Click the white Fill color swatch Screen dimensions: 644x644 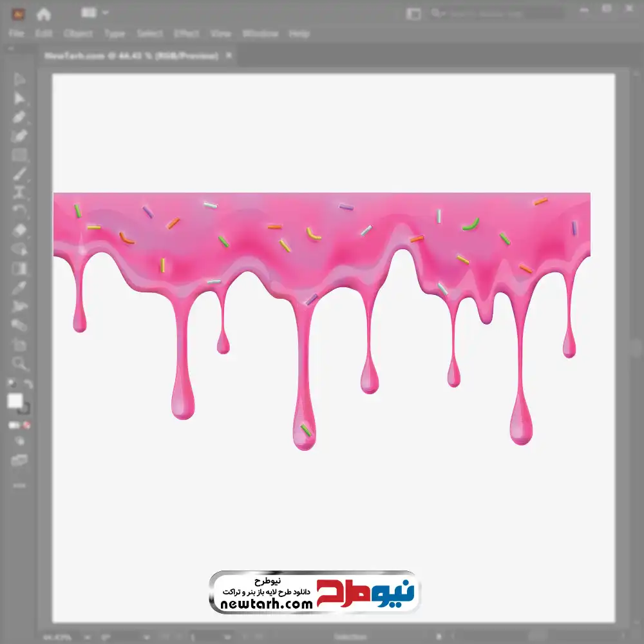click(15, 401)
